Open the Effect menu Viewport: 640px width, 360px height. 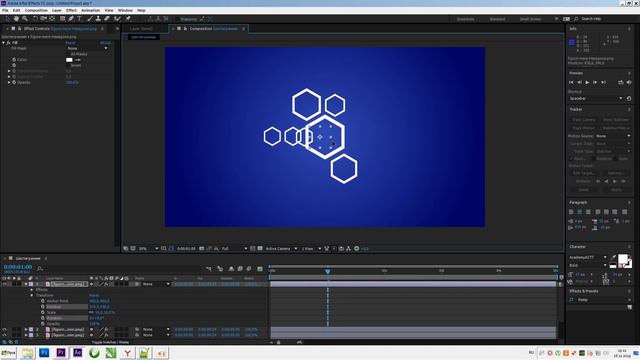point(71,10)
